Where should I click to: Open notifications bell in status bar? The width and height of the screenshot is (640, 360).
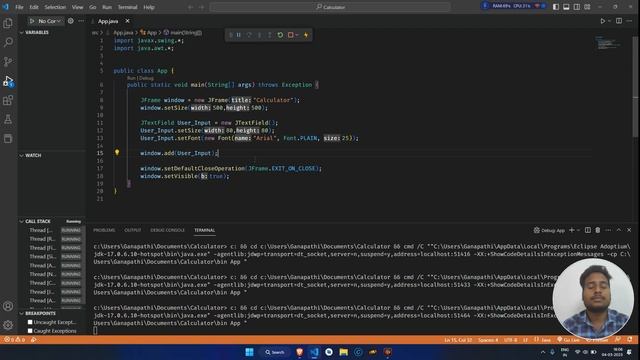(x=630, y=340)
